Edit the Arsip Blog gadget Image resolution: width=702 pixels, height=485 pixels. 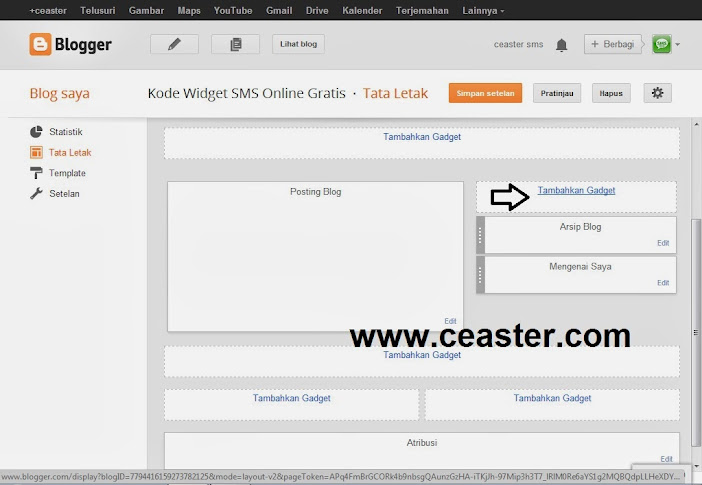point(663,243)
